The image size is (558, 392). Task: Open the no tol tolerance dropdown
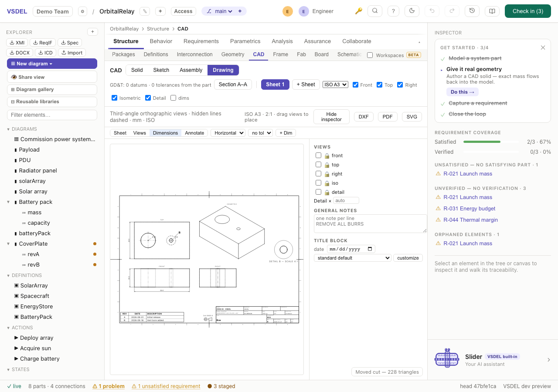260,133
